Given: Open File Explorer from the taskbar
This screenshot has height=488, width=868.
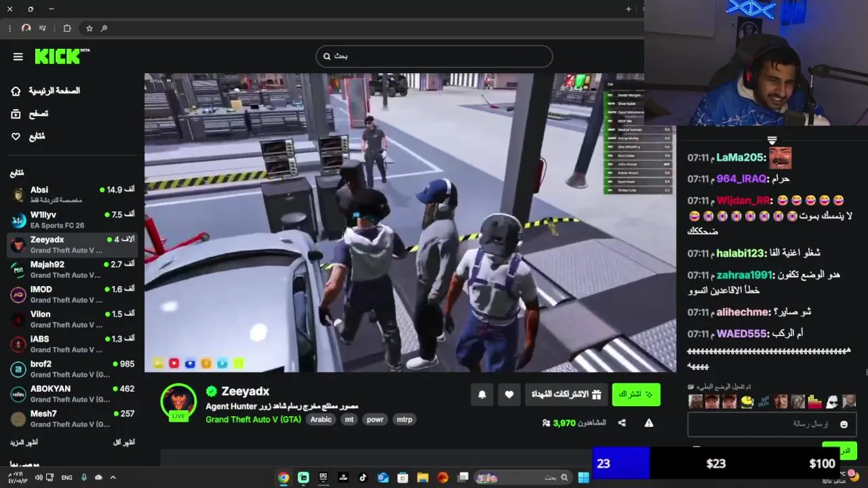Looking at the screenshot, I should 422,477.
